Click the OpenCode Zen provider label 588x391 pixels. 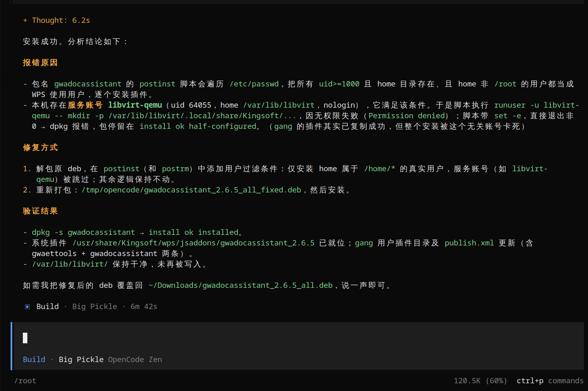pyautogui.click(x=135, y=359)
